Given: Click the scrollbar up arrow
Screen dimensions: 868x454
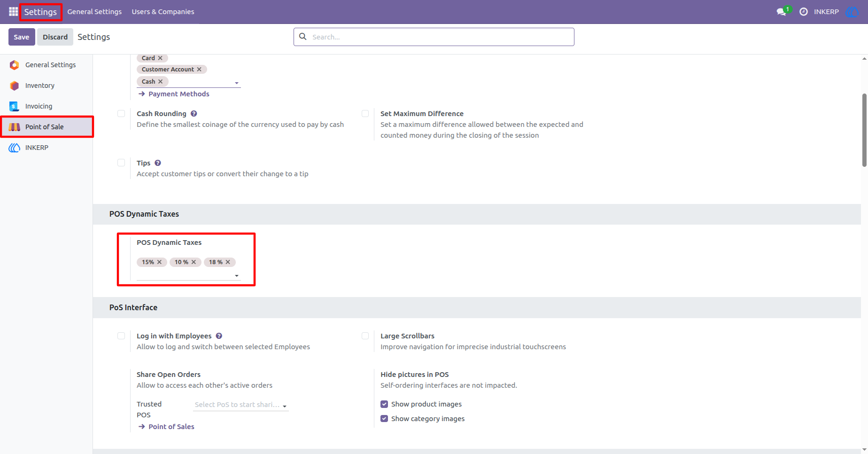Looking at the screenshot, I should 864,59.
